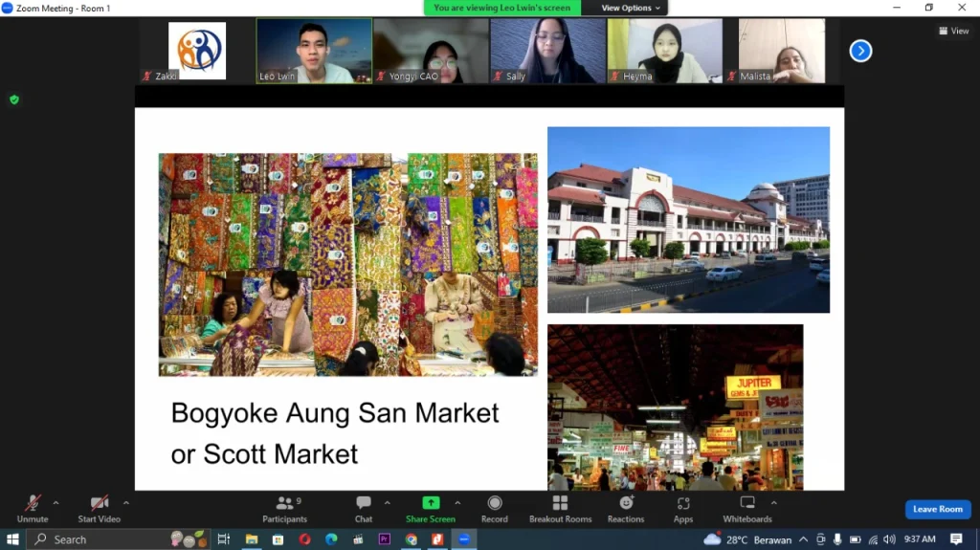
Task: Open the Reactions menu
Action: (x=626, y=509)
